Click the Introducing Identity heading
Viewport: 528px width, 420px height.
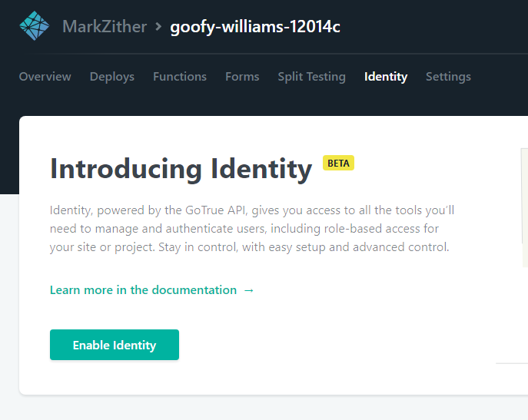[181, 168]
